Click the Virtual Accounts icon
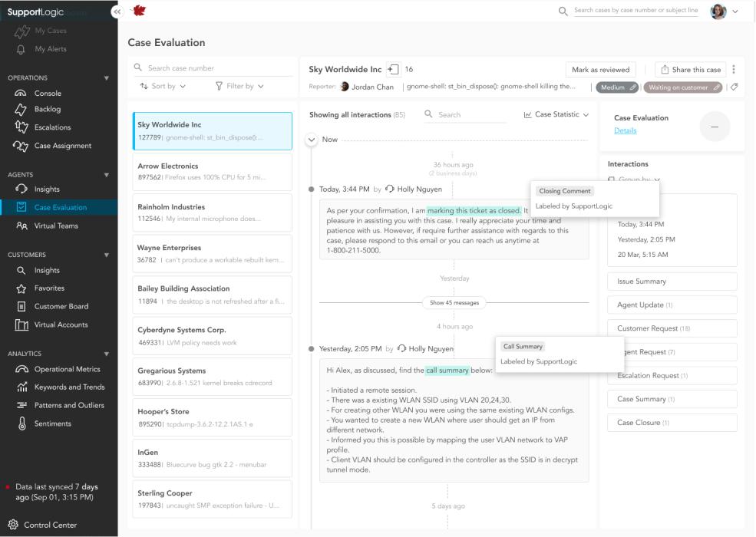 21,325
